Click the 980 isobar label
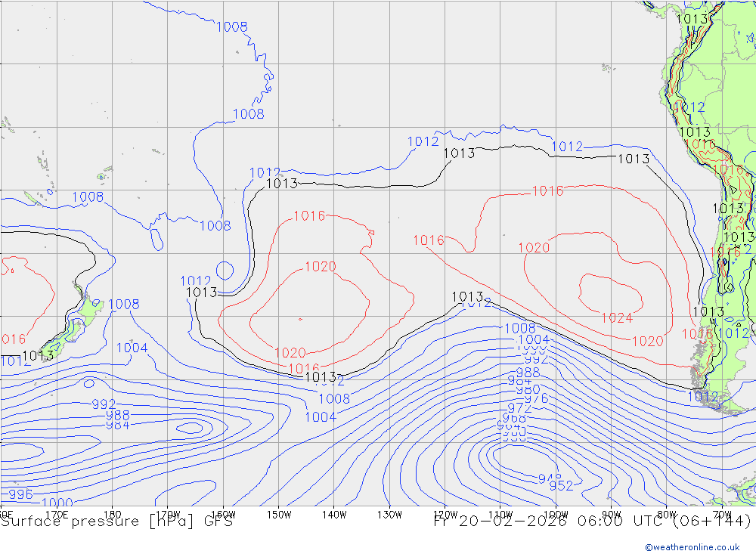The image size is (756, 554). 528,389
